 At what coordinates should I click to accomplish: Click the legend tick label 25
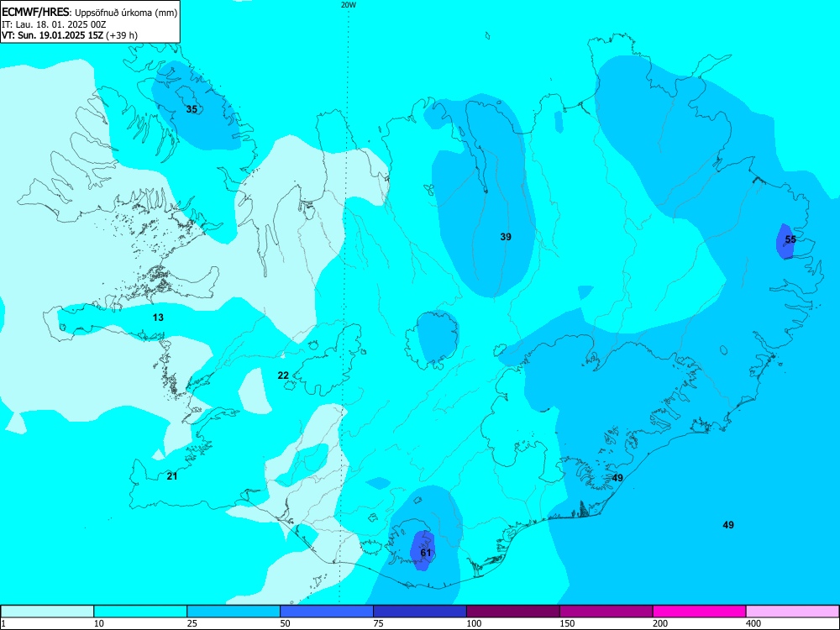tap(192, 623)
